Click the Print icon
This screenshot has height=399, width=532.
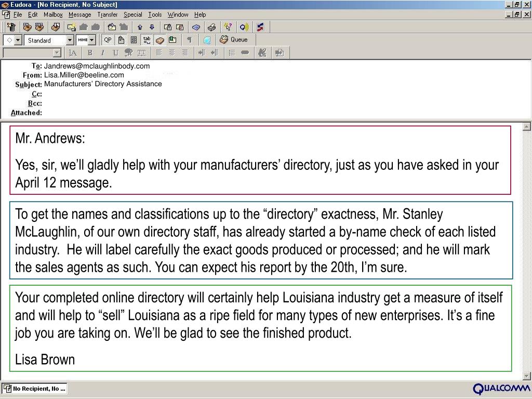212,27
